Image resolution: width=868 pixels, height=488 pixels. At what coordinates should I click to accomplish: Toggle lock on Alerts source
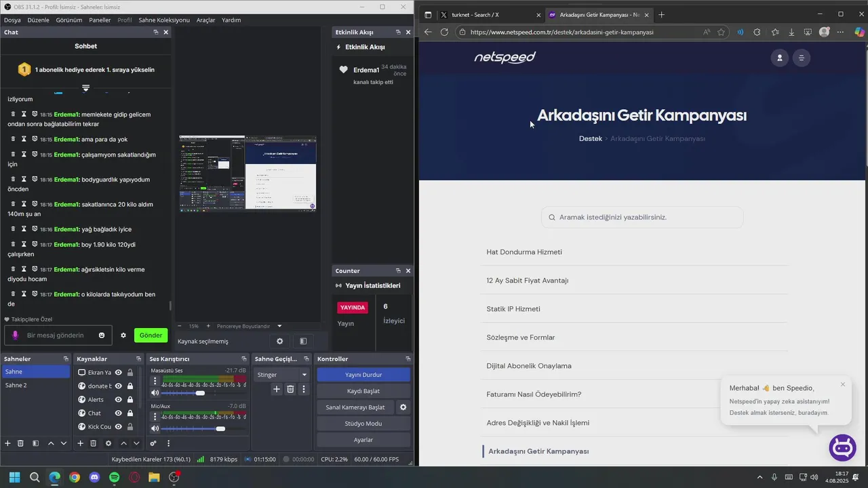(x=130, y=399)
